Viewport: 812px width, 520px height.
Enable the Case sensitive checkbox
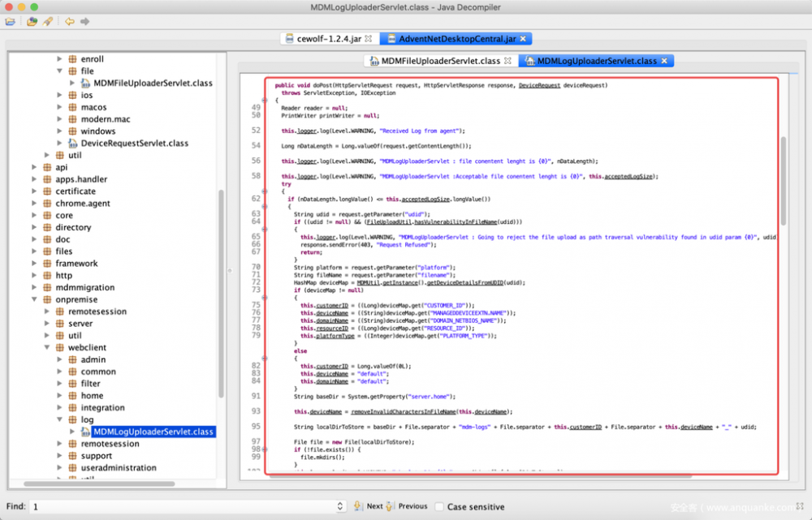click(x=439, y=507)
